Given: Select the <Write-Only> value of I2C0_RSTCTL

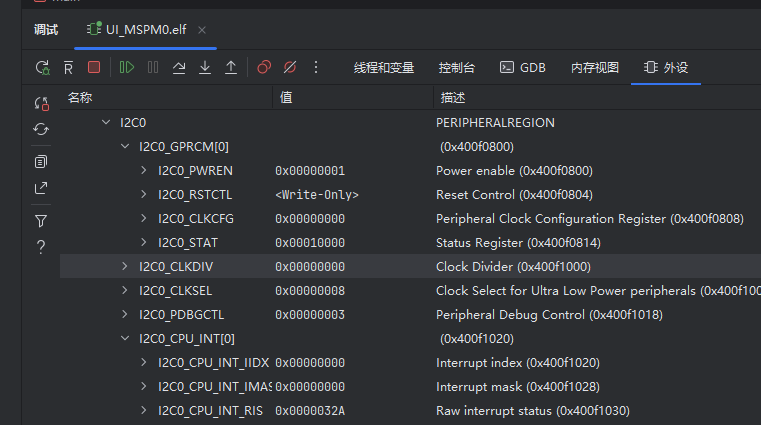Looking at the screenshot, I should click(x=317, y=195).
